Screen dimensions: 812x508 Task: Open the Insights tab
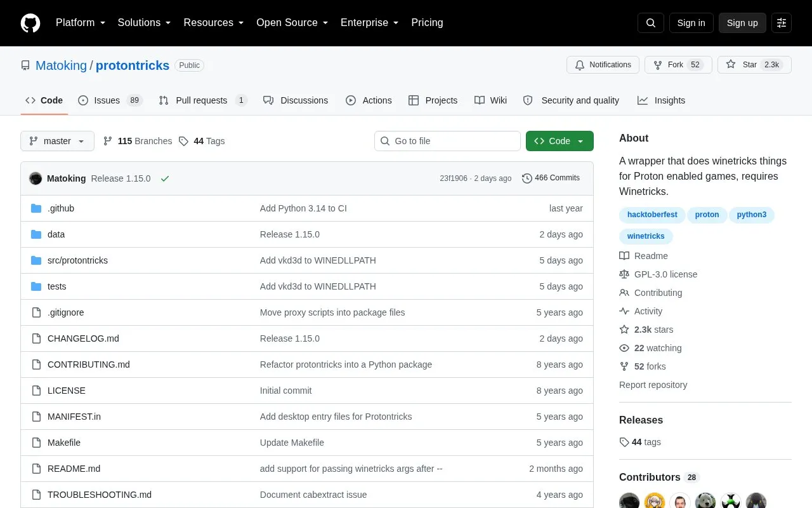tap(662, 100)
